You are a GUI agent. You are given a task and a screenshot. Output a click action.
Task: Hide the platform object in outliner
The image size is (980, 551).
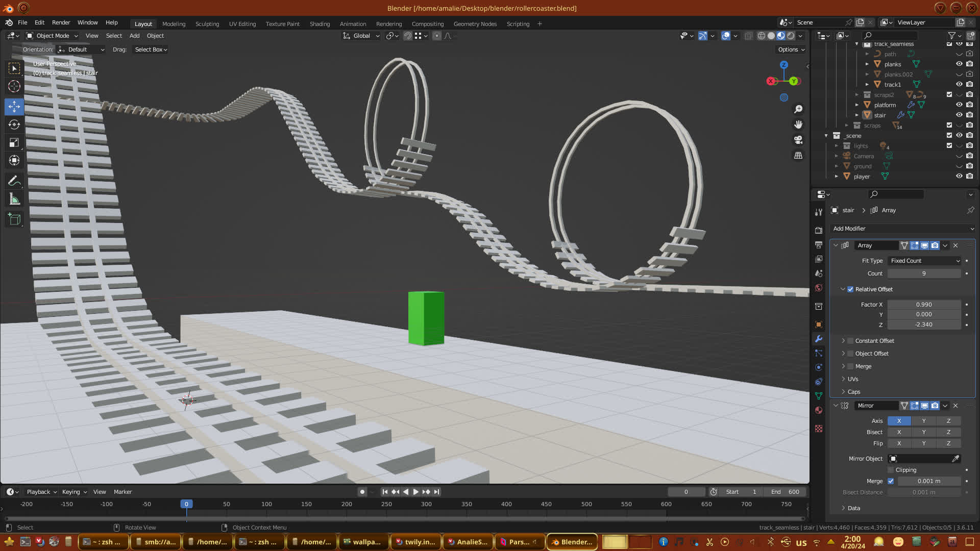[959, 105]
